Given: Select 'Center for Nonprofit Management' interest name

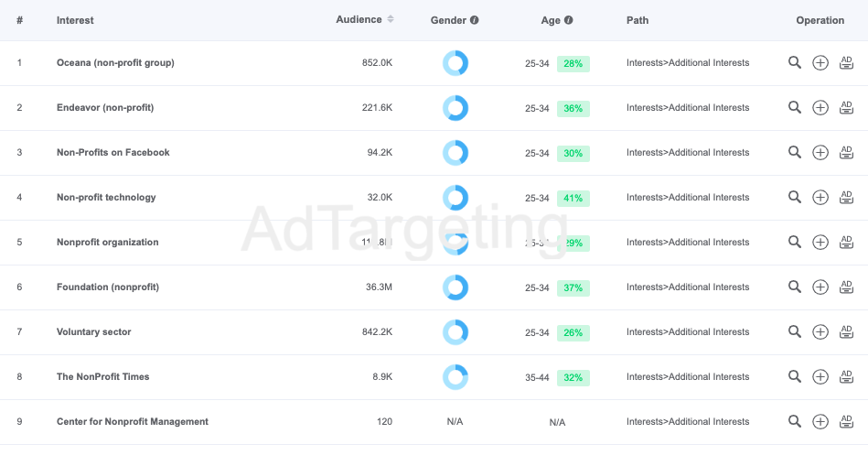Looking at the screenshot, I should pyautogui.click(x=133, y=422).
